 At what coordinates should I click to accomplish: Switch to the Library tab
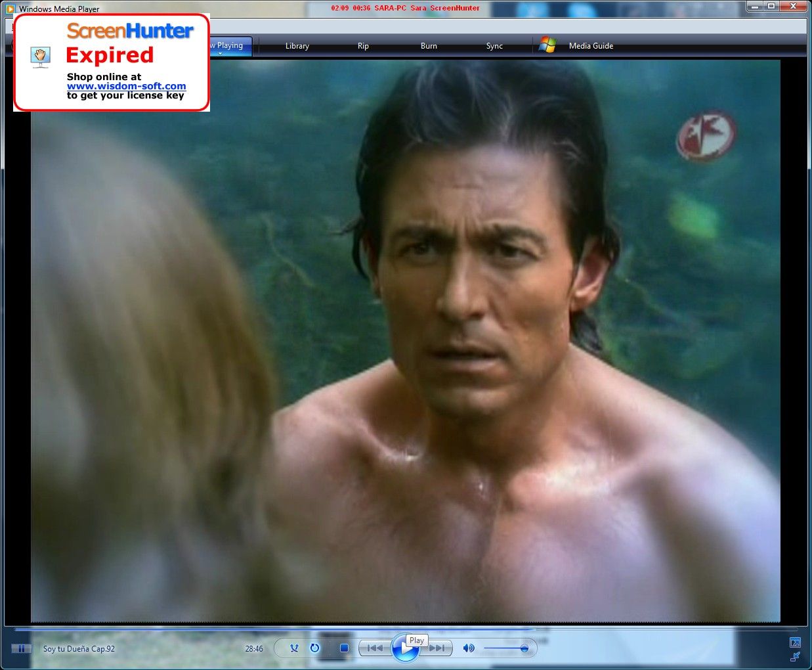(x=297, y=46)
